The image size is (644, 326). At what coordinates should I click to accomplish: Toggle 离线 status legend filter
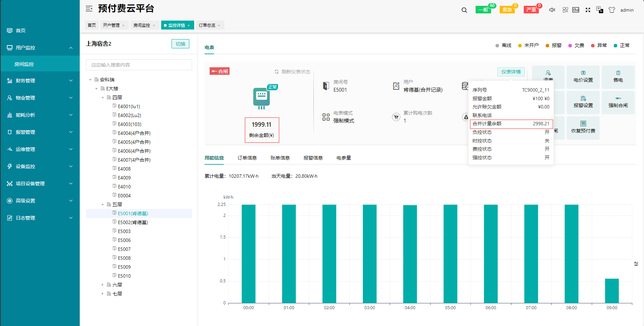[503, 45]
